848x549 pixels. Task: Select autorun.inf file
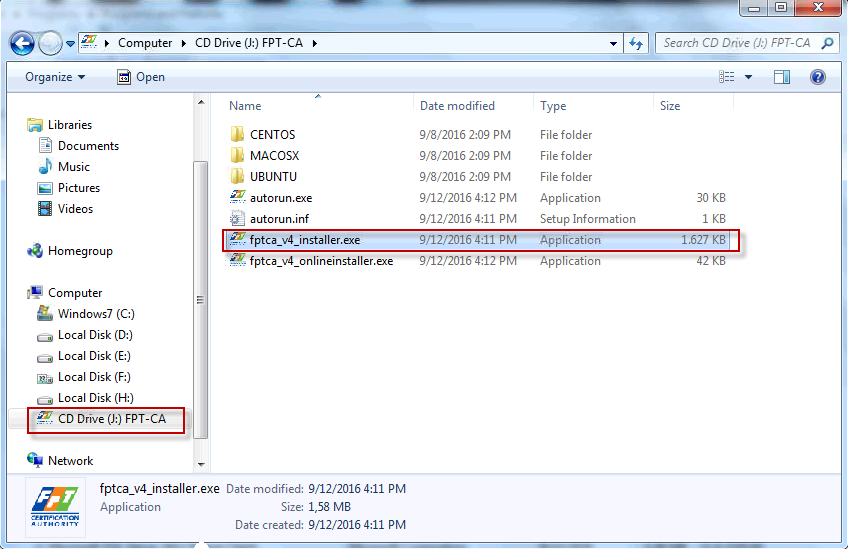pos(279,219)
